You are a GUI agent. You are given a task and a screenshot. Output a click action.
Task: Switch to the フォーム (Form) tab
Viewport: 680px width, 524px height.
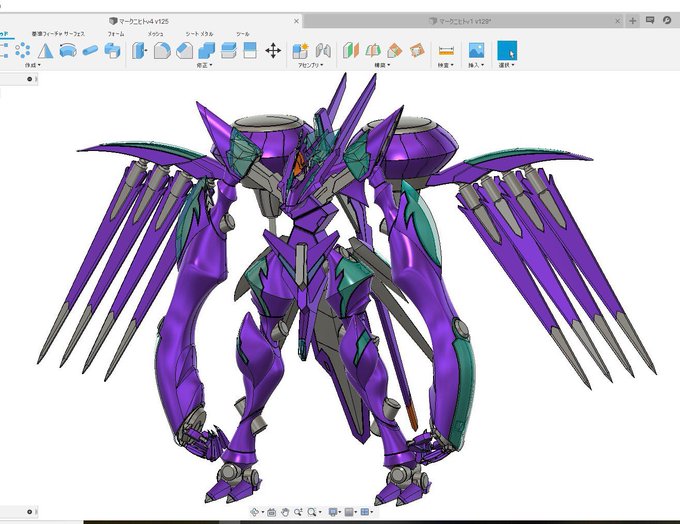[115, 34]
